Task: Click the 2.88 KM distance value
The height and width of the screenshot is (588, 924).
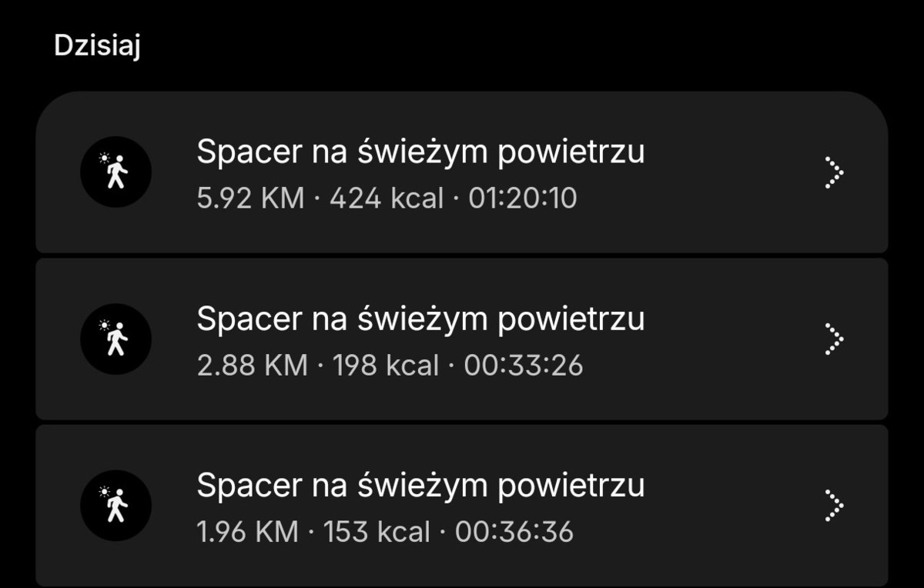Action: tap(252, 366)
